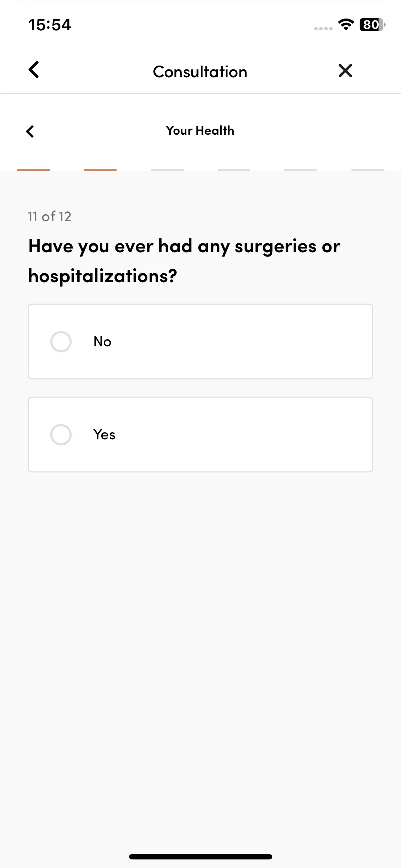Tap the Wi-Fi status icon
The width and height of the screenshot is (401, 868).
tap(346, 25)
